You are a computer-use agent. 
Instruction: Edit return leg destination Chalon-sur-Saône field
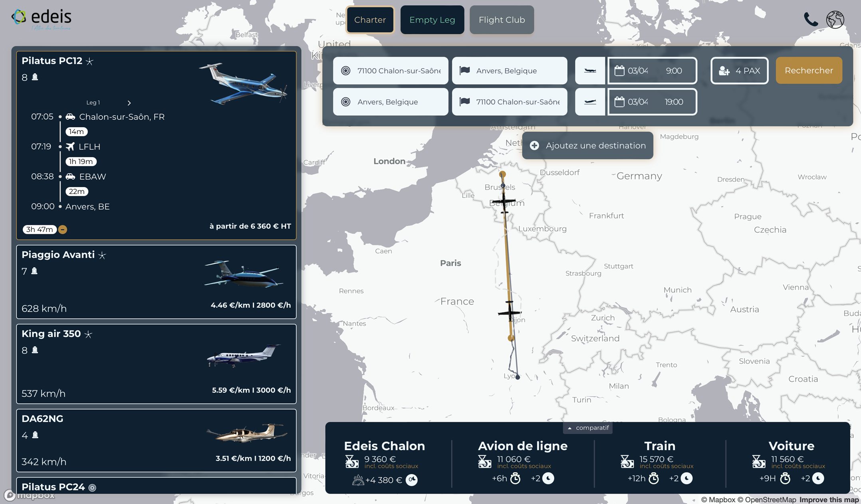pyautogui.click(x=510, y=102)
